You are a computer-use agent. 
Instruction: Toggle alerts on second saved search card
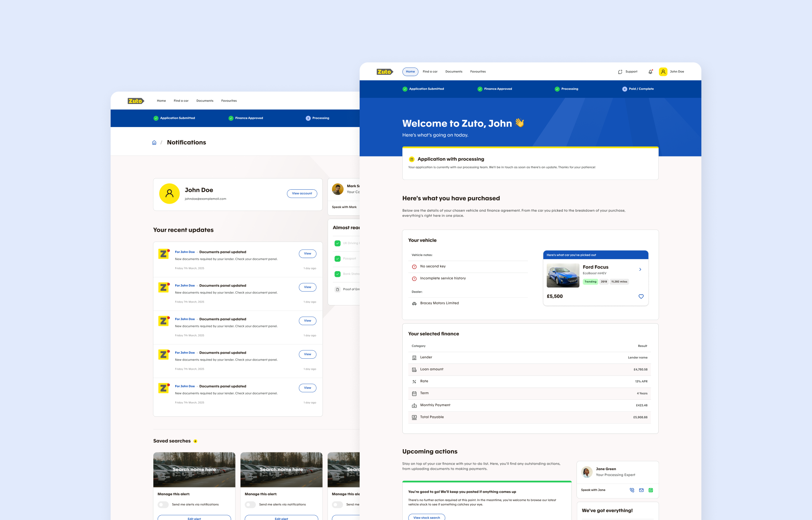pos(250,505)
